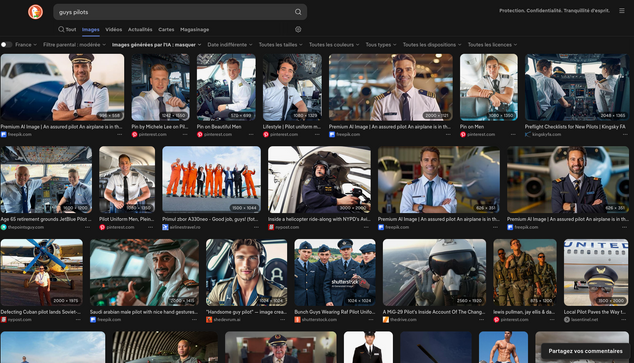
Task: Open the Date indifférente dropdown
Action: tap(230, 45)
